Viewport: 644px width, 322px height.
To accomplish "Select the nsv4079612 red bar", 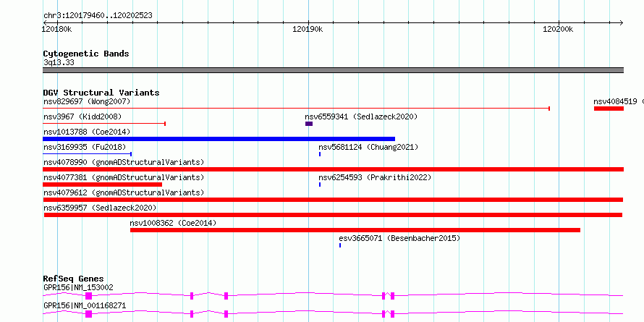I will point(333,200).
